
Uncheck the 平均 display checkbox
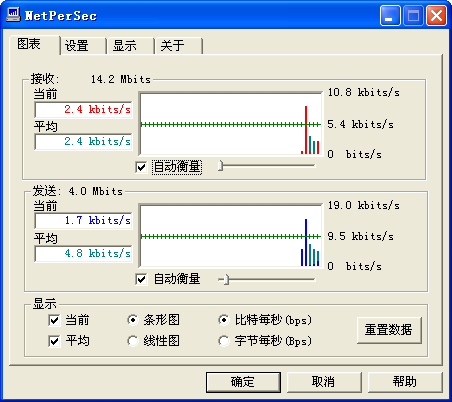click(x=54, y=341)
